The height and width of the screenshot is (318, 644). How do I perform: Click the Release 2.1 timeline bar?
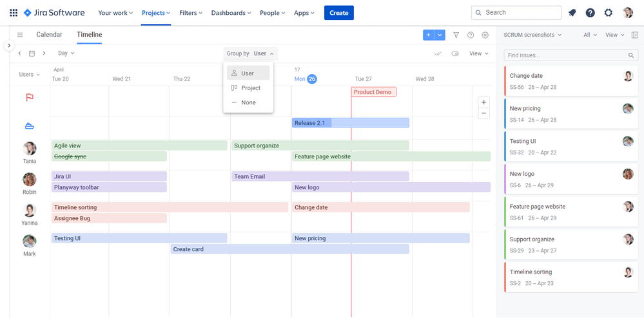pos(350,123)
